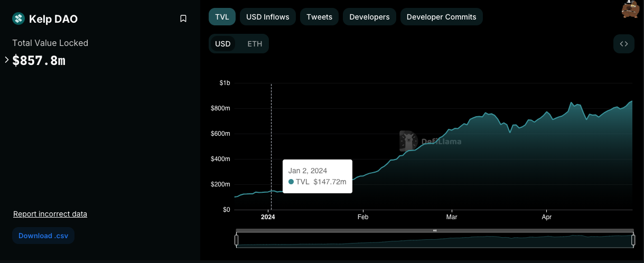
Task: Click the $857.8m TVL value
Action: point(39,60)
